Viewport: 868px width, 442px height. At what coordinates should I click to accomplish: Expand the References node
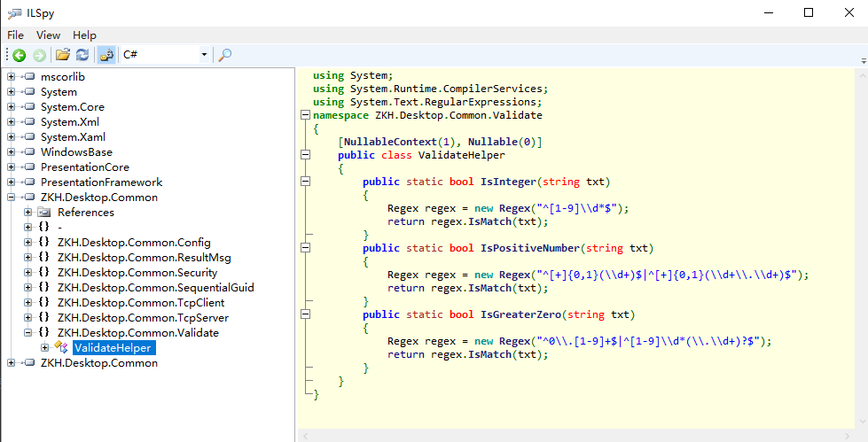(27, 212)
